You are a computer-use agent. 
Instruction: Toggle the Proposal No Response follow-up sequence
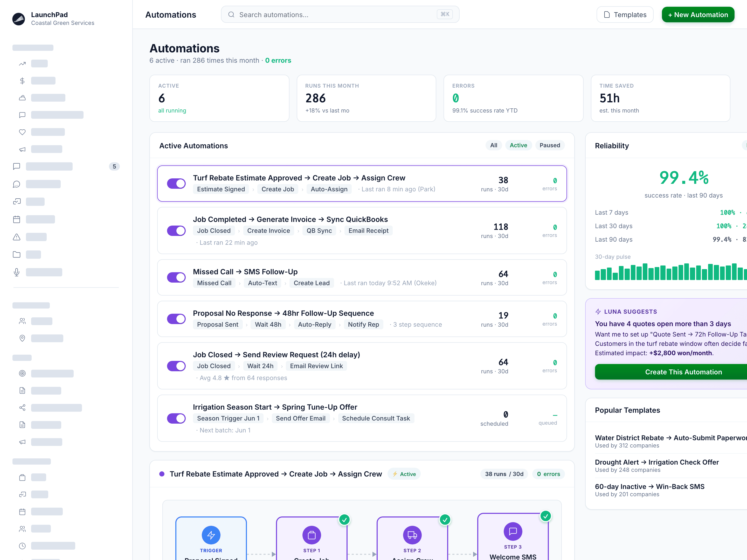click(176, 319)
